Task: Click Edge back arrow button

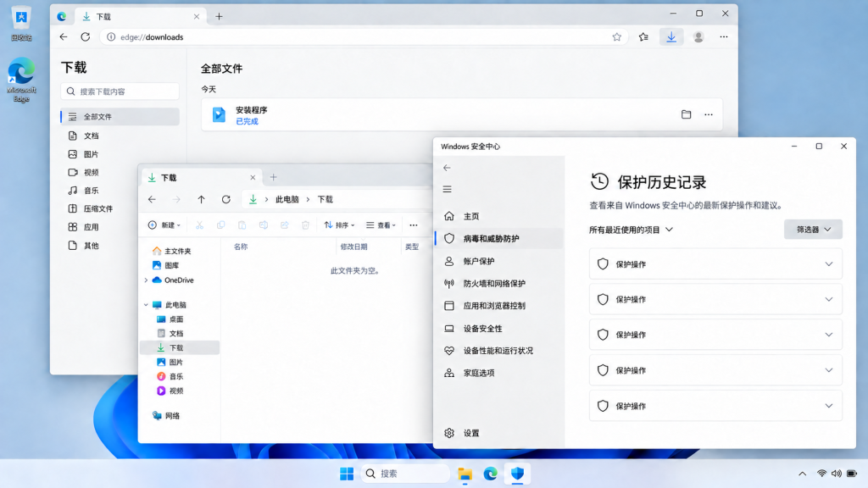Action: click(64, 37)
